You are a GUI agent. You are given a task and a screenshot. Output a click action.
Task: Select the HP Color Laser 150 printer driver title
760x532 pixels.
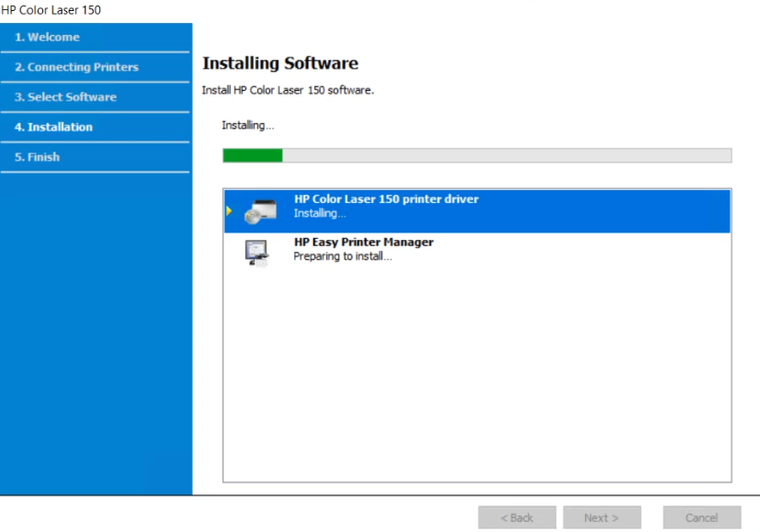[386, 199]
